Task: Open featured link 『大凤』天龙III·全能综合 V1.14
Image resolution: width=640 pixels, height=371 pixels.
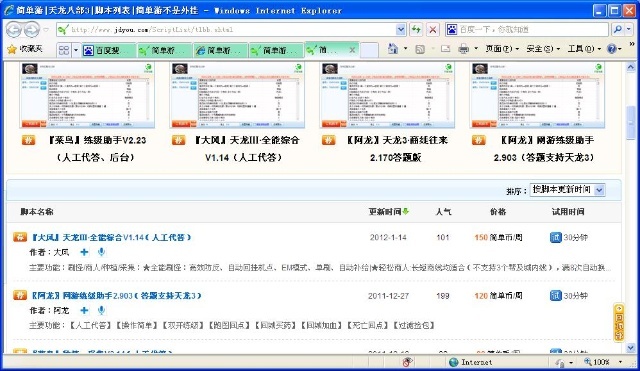Action: click(x=247, y=149)
